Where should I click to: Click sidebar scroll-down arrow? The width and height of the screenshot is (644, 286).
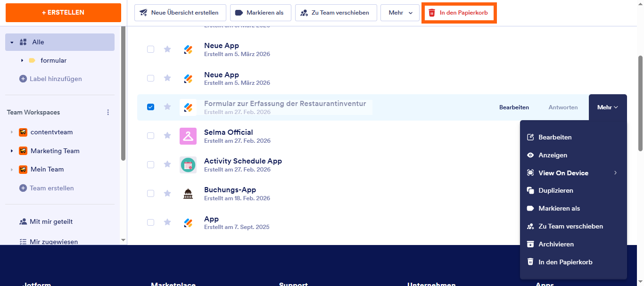(124, 240)
